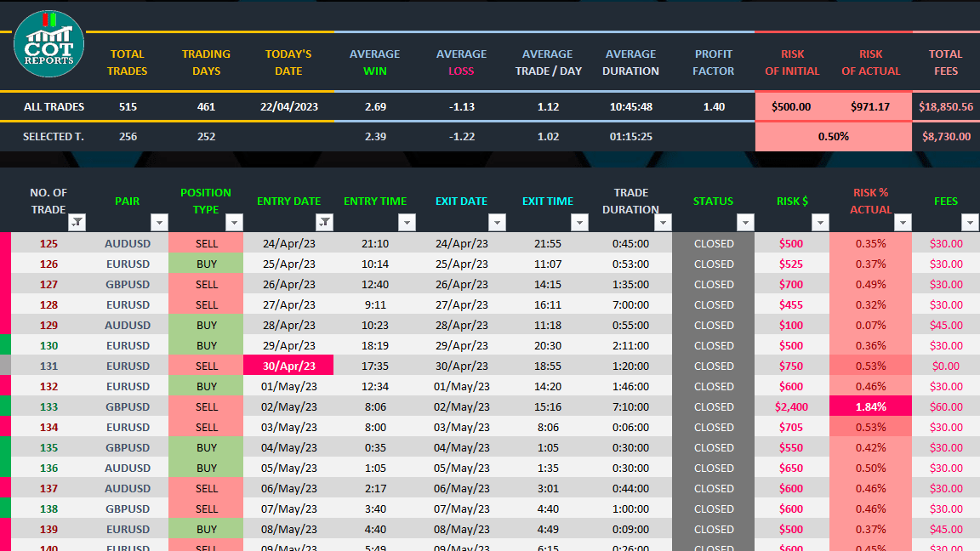Open the POSITION TYPE filter dropdown

[235, 222]
